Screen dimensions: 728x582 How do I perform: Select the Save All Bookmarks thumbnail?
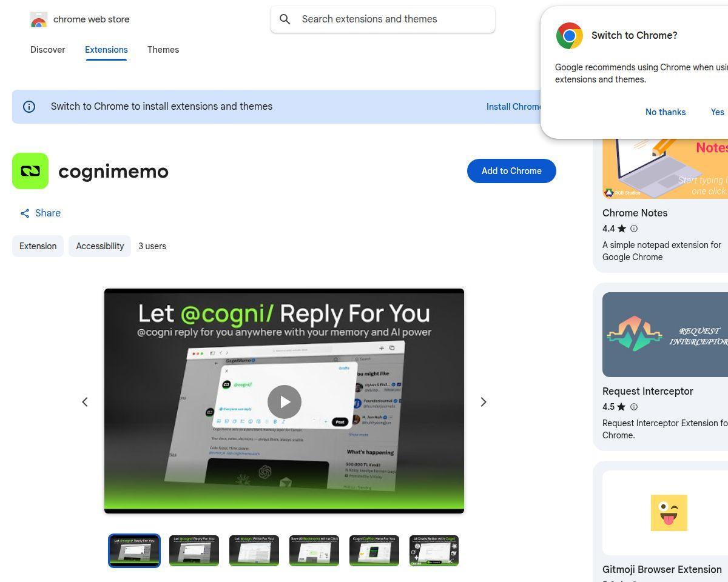pos(314,550)
